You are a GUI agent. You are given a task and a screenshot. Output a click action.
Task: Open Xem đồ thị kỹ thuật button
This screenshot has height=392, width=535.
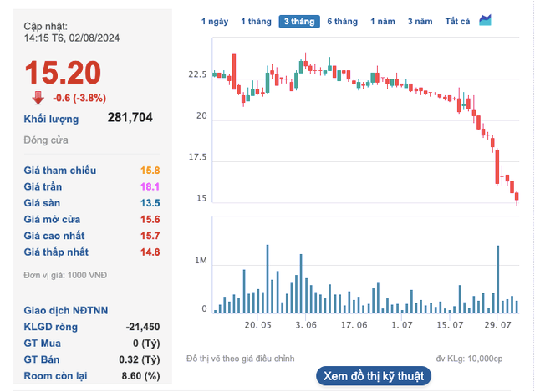tap(373, 376)
